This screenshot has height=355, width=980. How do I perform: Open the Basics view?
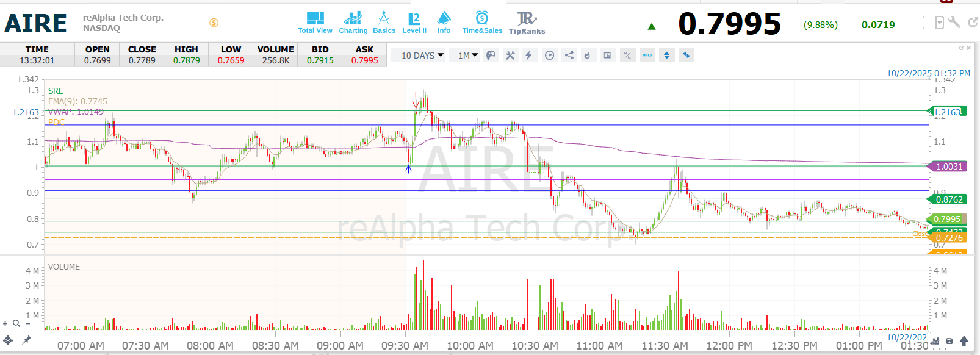[x=384, y=23]
